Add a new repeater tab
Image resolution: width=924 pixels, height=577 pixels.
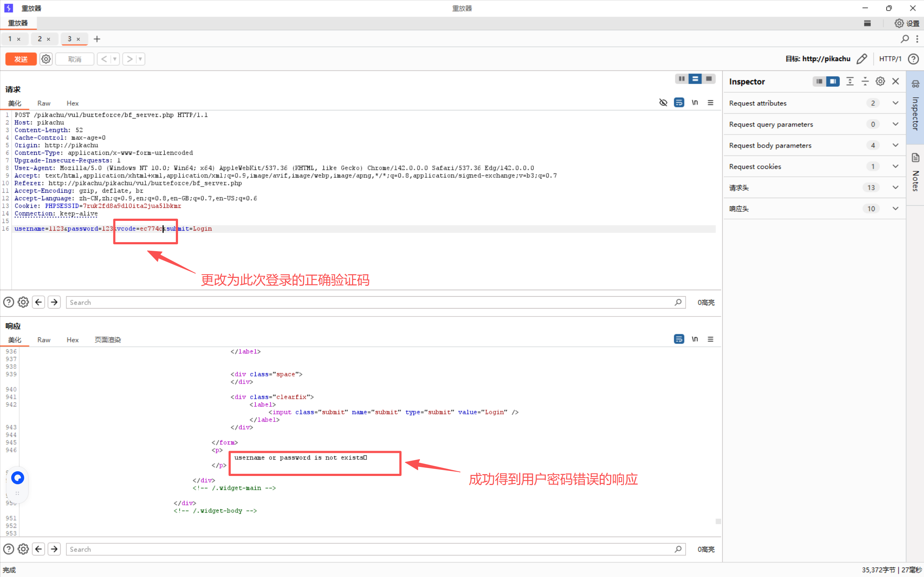tap(97, 39)
